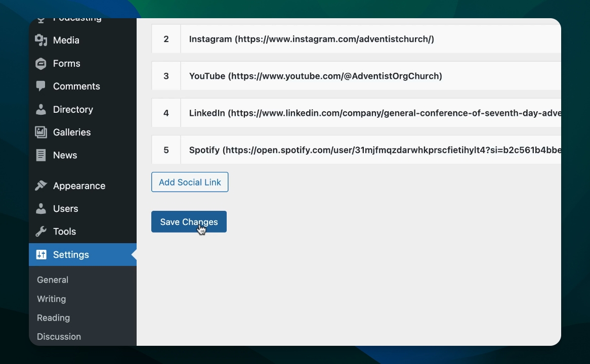Select the Spotify social link row
The height and width of the screenshot is (364, 590).
(356, 150)
